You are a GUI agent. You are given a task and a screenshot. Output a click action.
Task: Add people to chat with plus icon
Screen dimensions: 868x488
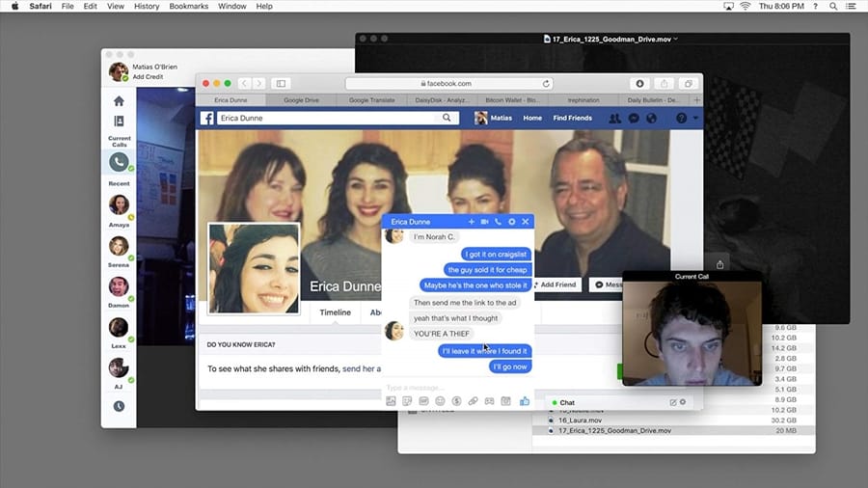click(x=471, y=222)
